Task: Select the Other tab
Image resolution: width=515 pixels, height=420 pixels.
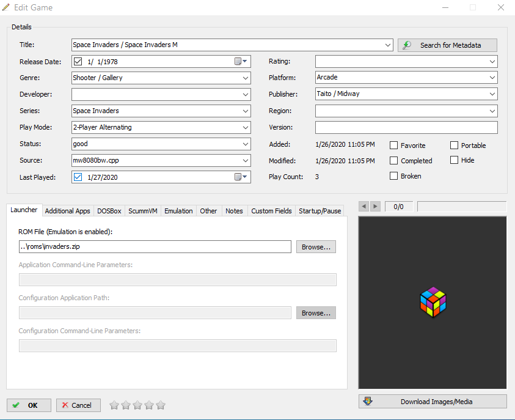Action: [x=208, y=211]
